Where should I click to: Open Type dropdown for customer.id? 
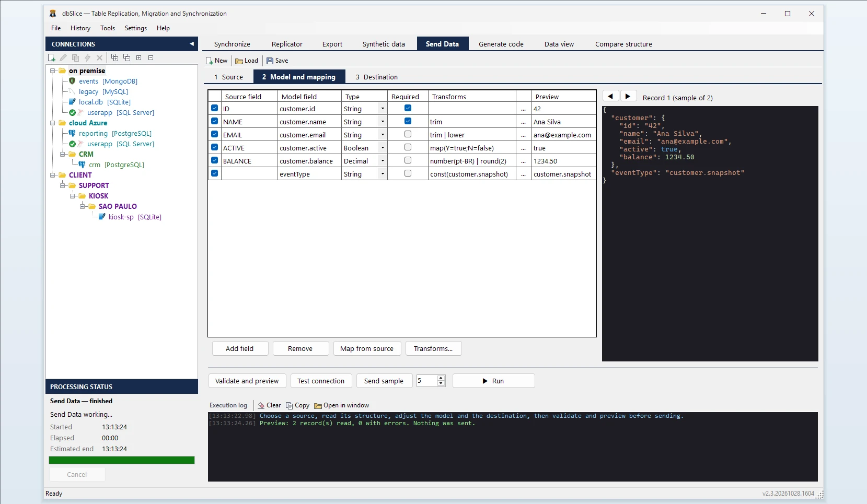383,109
